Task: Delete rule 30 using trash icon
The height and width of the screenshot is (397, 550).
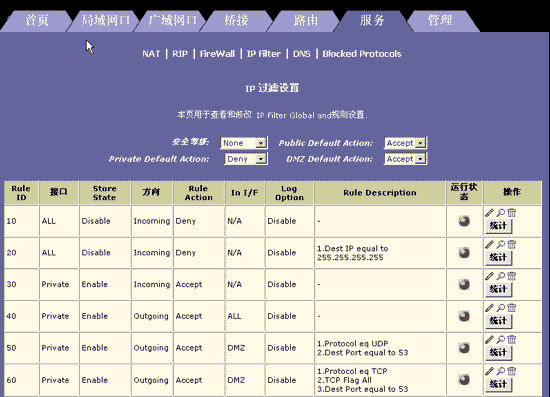Action: [x=512, y=276]
